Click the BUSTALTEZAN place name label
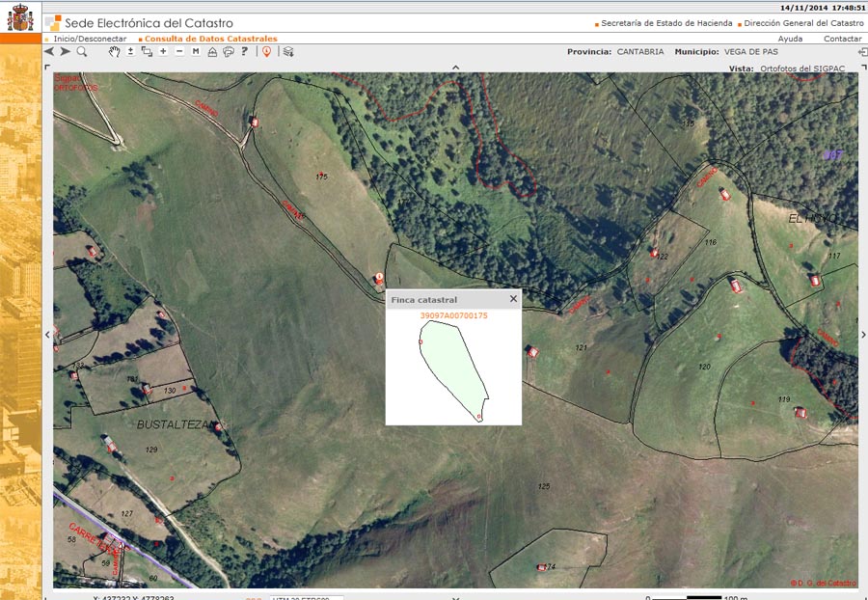This screenshot has height=600, width=868. pyautogui.click(x=175, y=424)
